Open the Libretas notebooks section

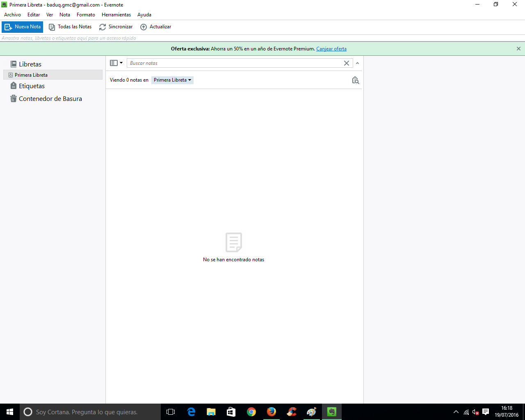(30, 64)
